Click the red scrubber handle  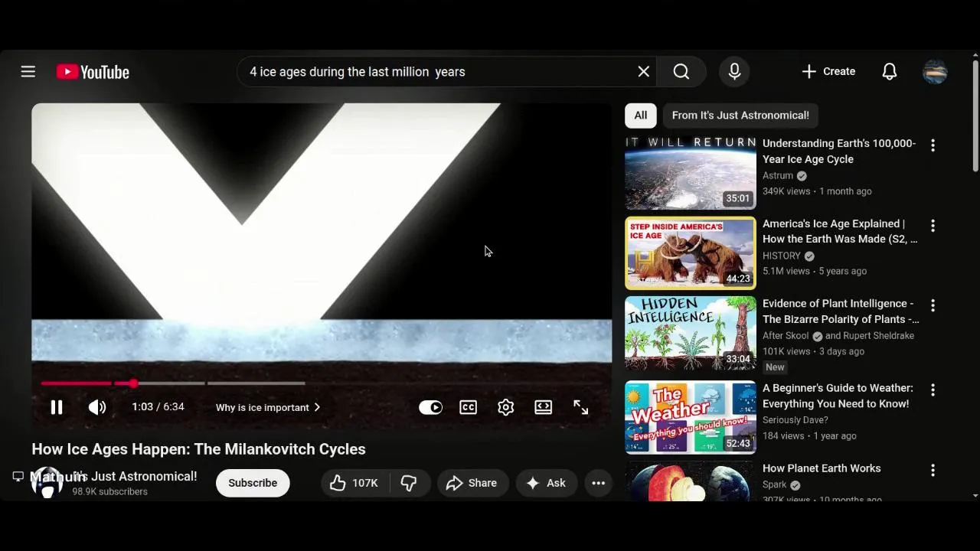[133, 383]
